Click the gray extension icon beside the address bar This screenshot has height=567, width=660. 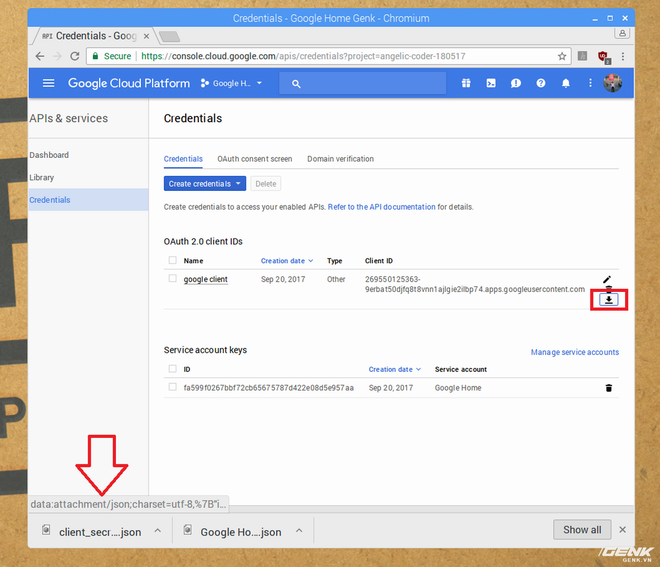point(582,56)
